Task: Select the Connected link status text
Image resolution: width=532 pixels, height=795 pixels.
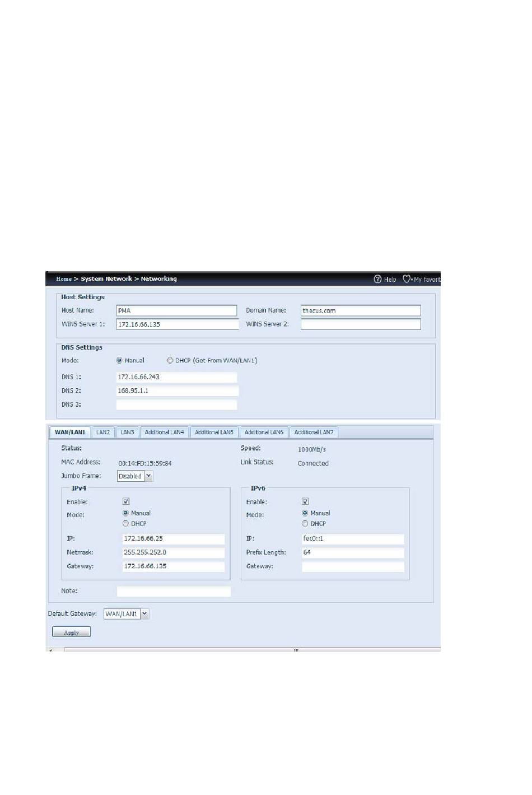Action: [x=313, y=463]
